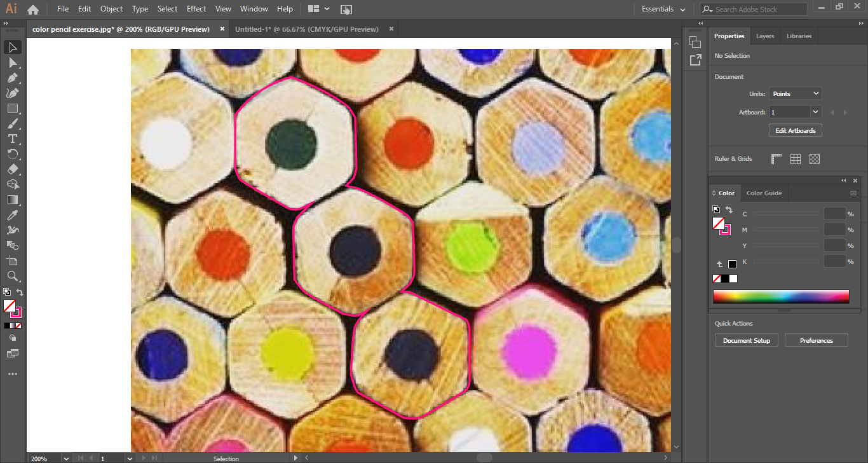The image size is (868, 463).
Task: Switch to the Layers tab
Action: click(x=765, y=36)
